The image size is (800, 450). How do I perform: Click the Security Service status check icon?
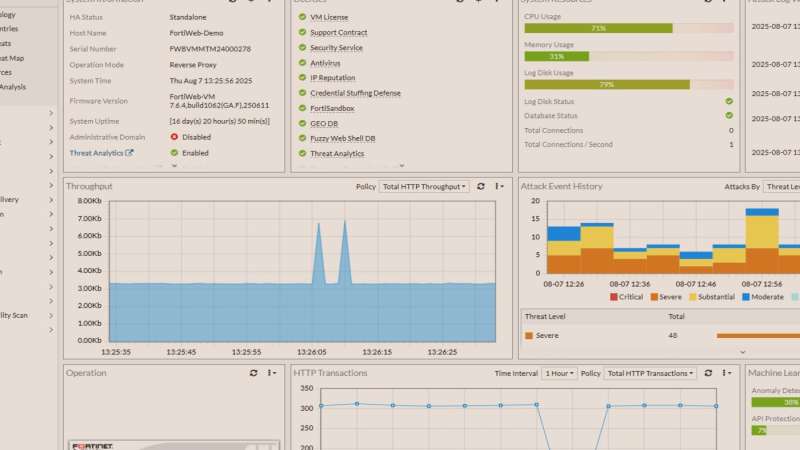pyautogui.click(x=302, y=47)
